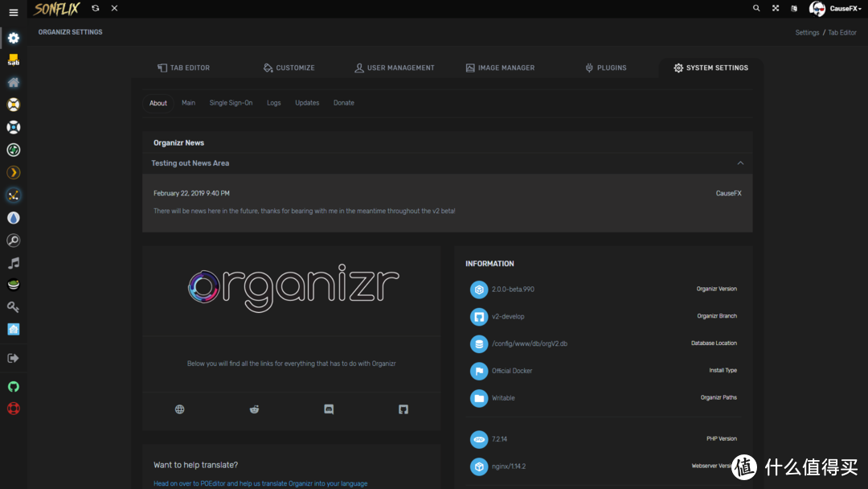Image resolution: width=868 pixels, height=489 pixels.
Task: Open the Updates sub-tab
Action: pos(307,103)
